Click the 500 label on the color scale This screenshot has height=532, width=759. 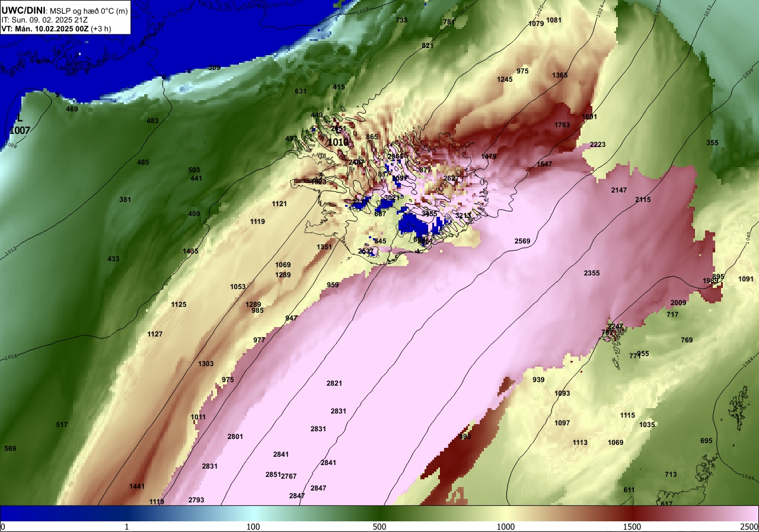[379, 527]
